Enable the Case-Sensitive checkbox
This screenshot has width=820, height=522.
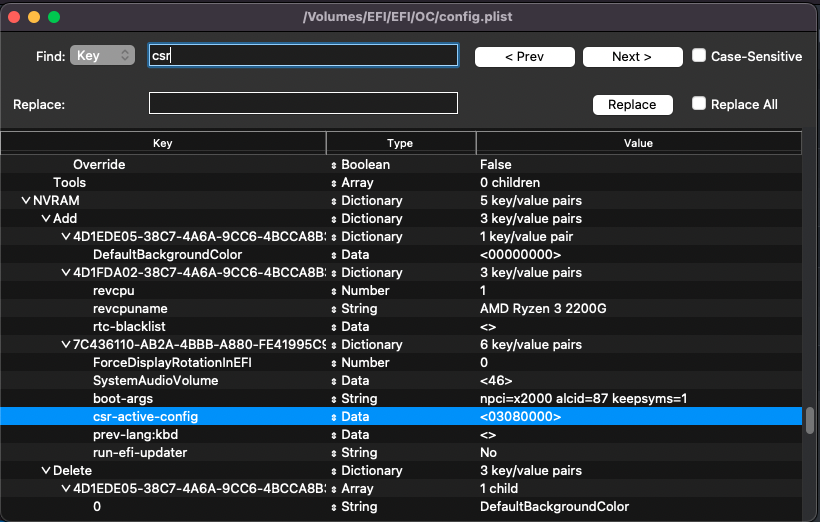pyautogui.click(x=700, y=56)
